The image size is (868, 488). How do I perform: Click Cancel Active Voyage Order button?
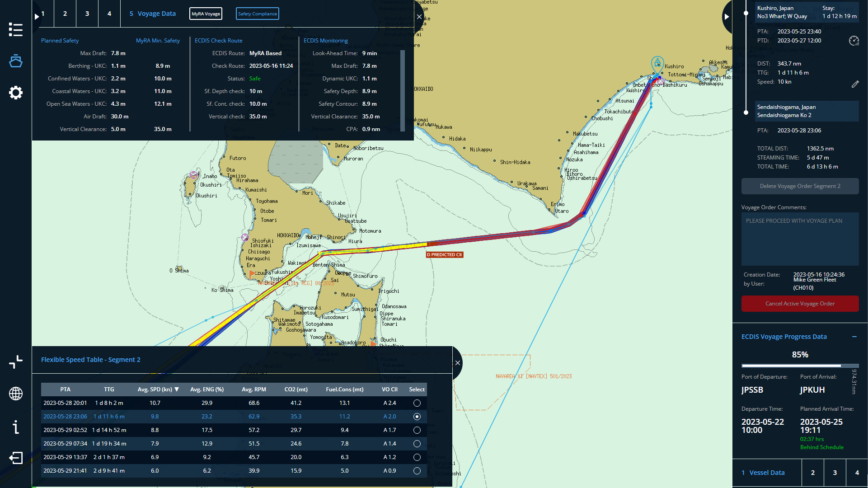[800, 304]
